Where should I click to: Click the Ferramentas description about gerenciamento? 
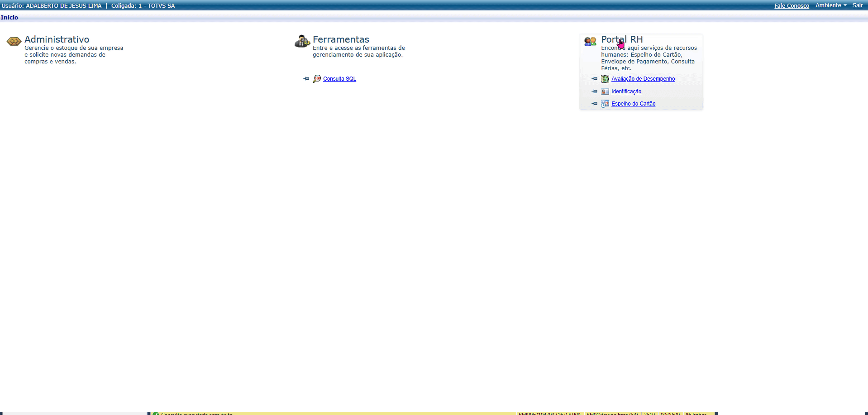tap(359, 51)
